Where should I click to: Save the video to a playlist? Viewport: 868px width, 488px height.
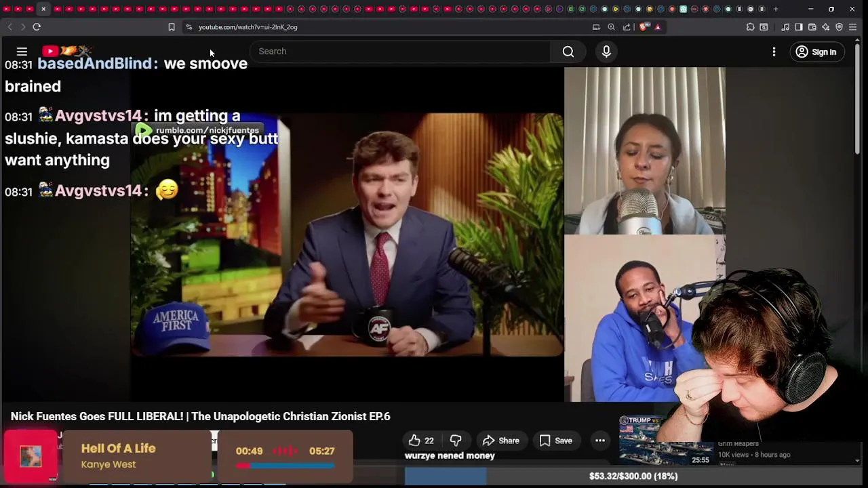pyautogui.click(x=555, y=441)
